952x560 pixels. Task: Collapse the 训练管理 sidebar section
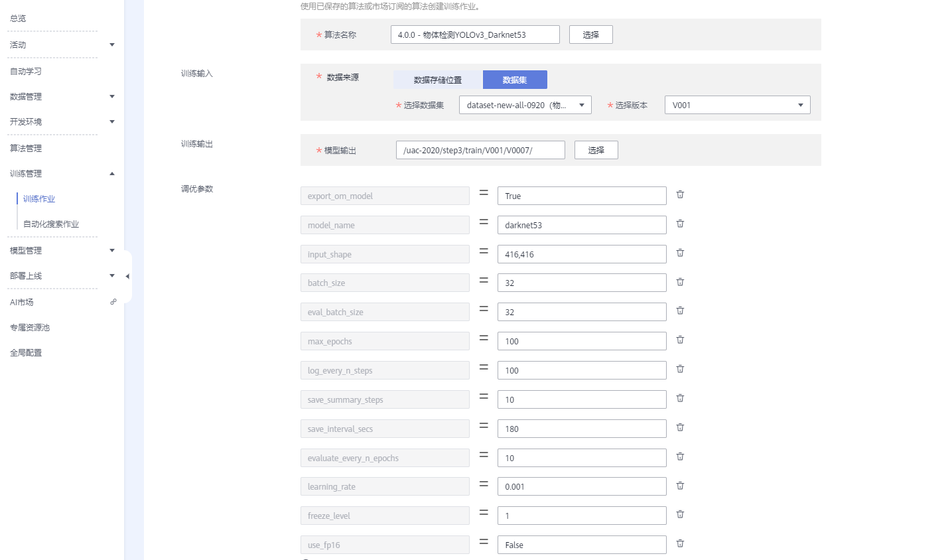click(x=112, y=174)
